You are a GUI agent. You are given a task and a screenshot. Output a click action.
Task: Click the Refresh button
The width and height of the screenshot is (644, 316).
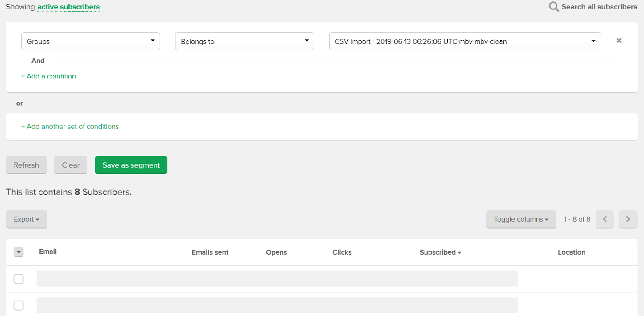26,165
